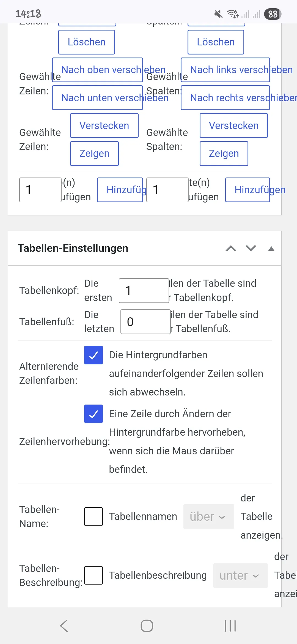Move Tabellen-Einstellungen panel up with the arrow
The image size is (297, 644).
tap(231, 249)
